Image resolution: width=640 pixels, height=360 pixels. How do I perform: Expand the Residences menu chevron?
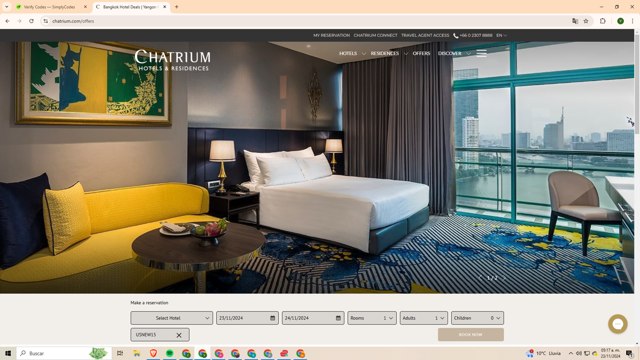(406, 53)
